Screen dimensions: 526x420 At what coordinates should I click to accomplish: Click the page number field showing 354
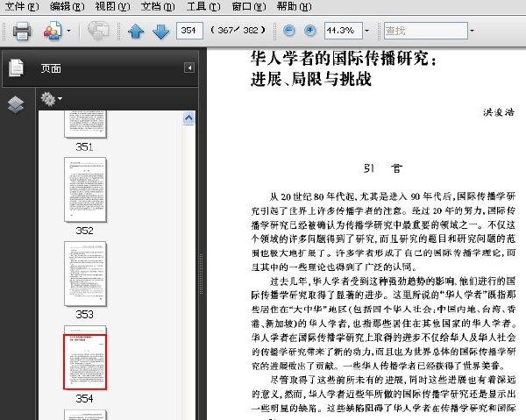189,31
